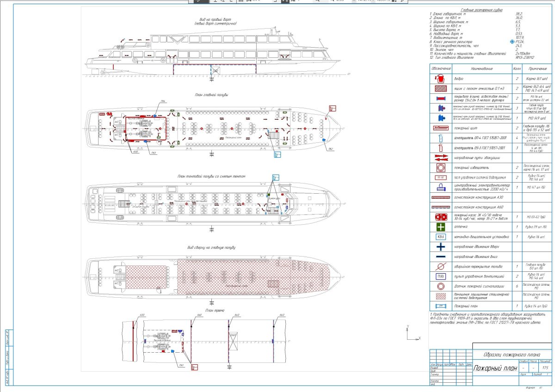Select the blue minus downward direction symbol
This screenshot has height=392, width=555.
(441, 257)
